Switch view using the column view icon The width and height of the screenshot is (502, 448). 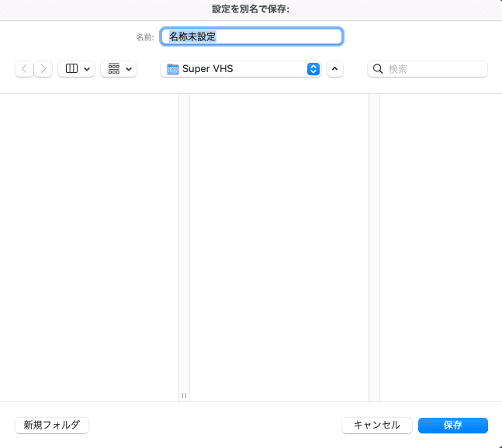(x=71, y=68)
